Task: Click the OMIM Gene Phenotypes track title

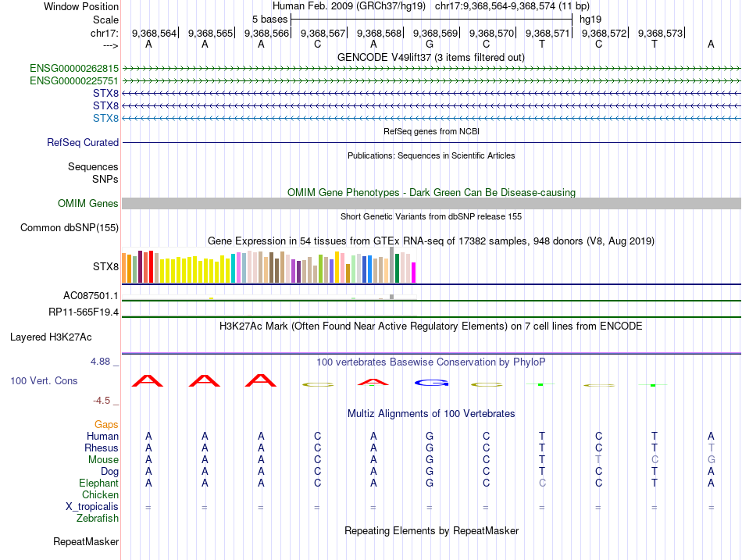Action: 431,193
